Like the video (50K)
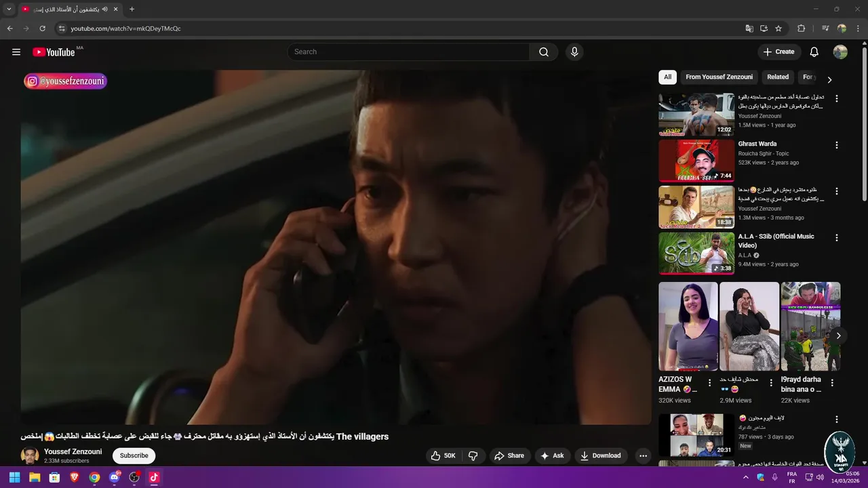Image resolution: width=868 pixels, height=488 pixels. [443, 455]
